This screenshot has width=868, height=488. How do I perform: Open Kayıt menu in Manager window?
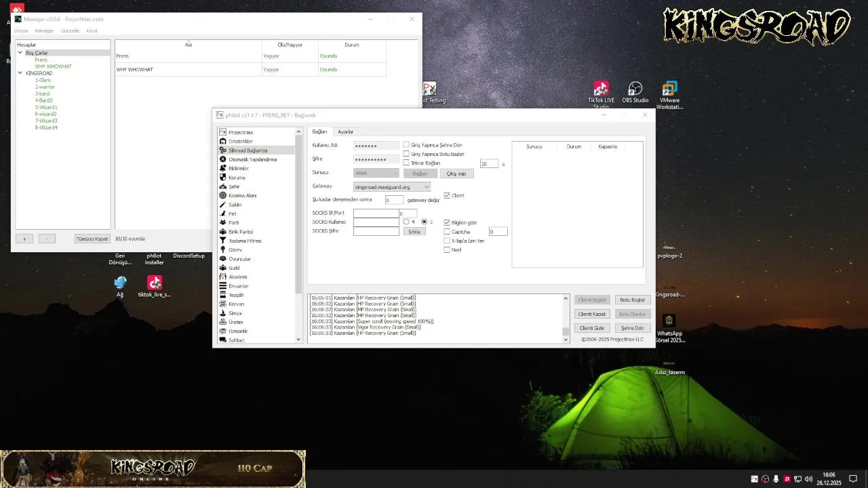pyautogui.click(x=92, y=30)
